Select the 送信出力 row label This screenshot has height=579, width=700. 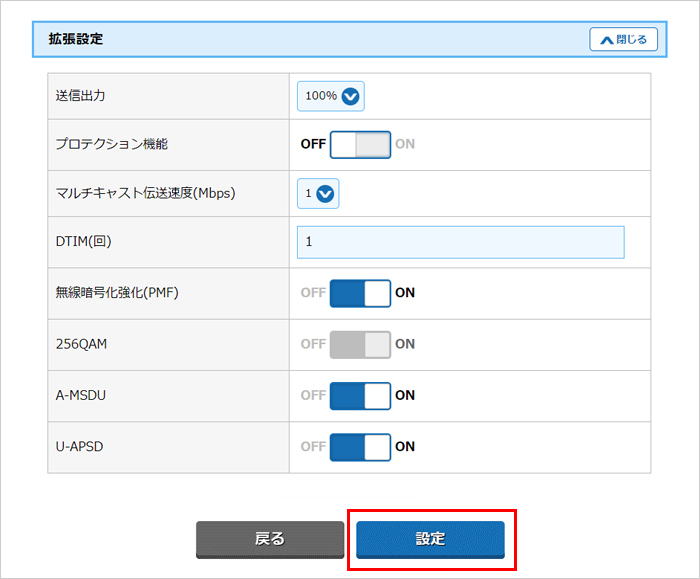(x=80, y=96)
